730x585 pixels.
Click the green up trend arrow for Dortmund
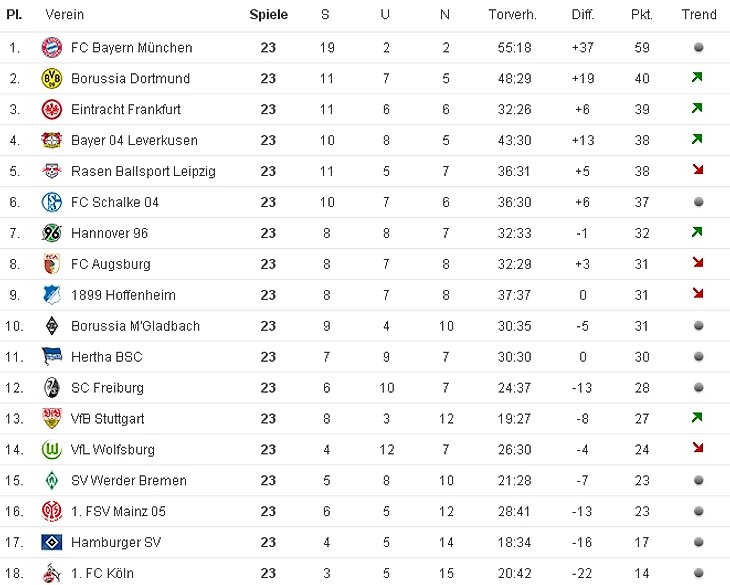698,78
